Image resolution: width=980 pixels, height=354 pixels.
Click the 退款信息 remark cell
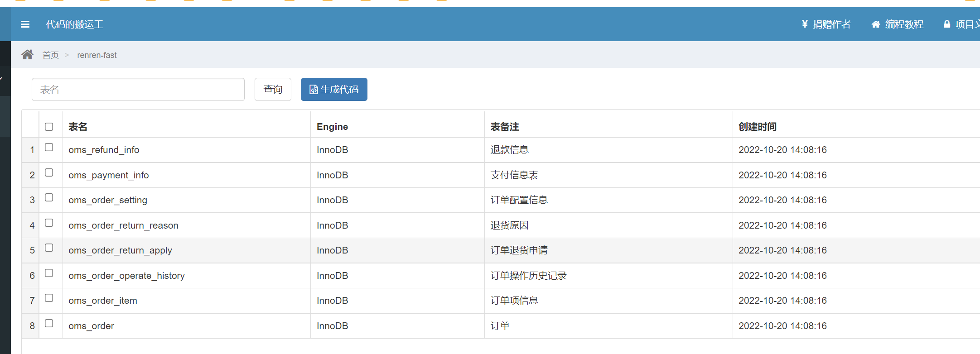(608, 150)
